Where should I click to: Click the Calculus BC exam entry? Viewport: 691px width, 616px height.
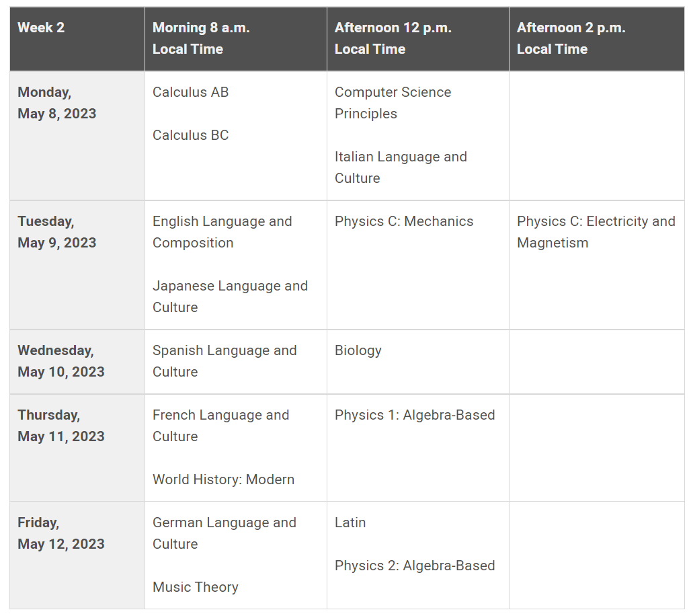[x=190, y=135]
